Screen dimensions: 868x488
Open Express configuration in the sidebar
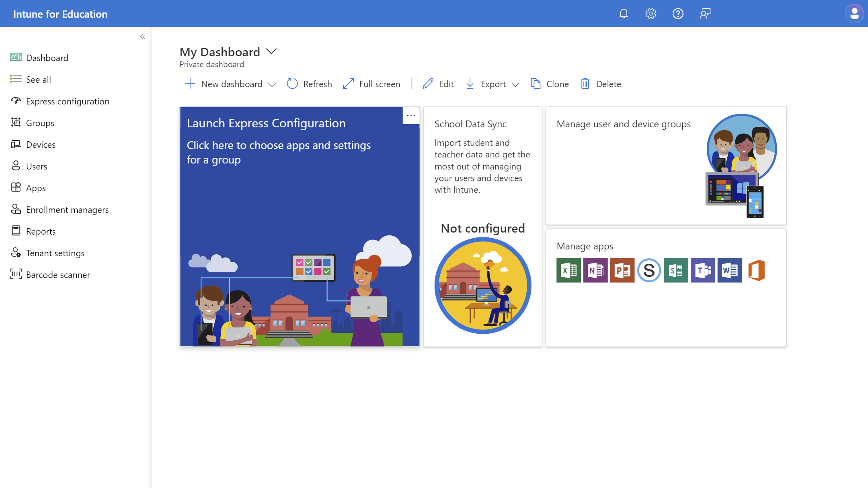pos(68,101)
